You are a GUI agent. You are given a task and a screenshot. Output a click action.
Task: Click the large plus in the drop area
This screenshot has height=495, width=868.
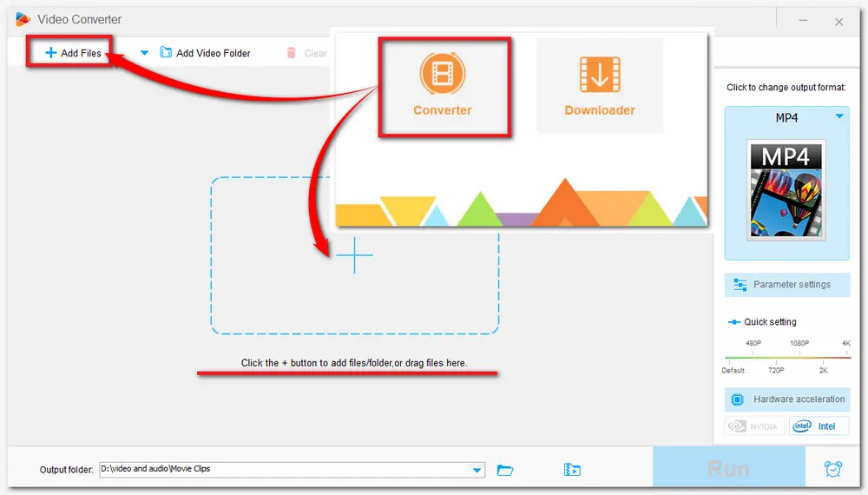pos(354,255)
